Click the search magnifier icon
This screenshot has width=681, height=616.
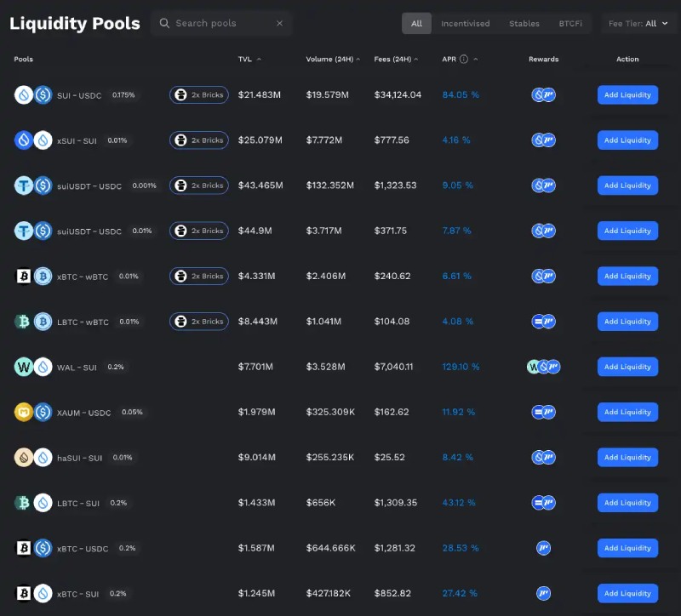(164, 23)
